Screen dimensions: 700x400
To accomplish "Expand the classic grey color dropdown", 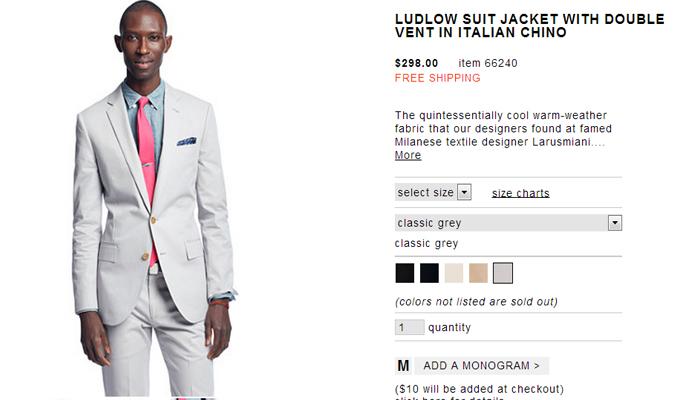I will [x=508, y=223].
